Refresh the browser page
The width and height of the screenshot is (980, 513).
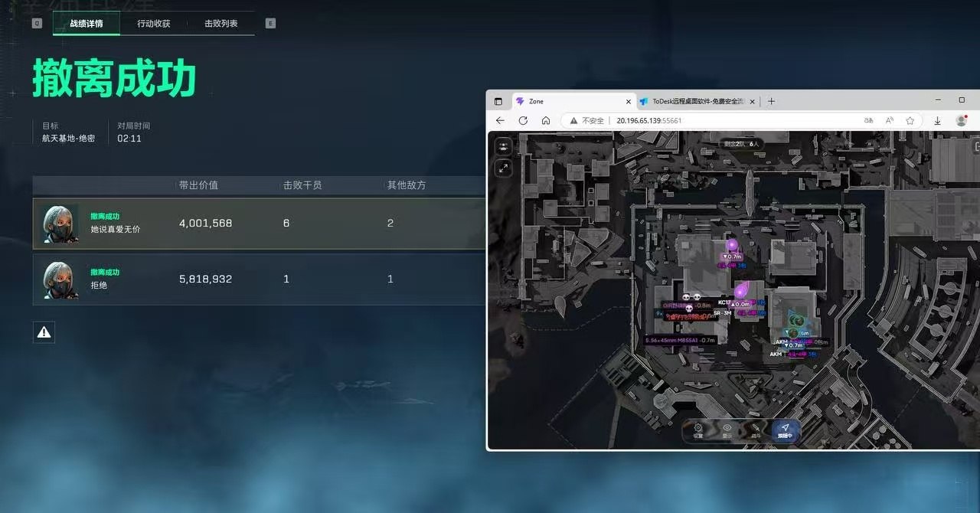pyautogui.click(x=523, y=120)
